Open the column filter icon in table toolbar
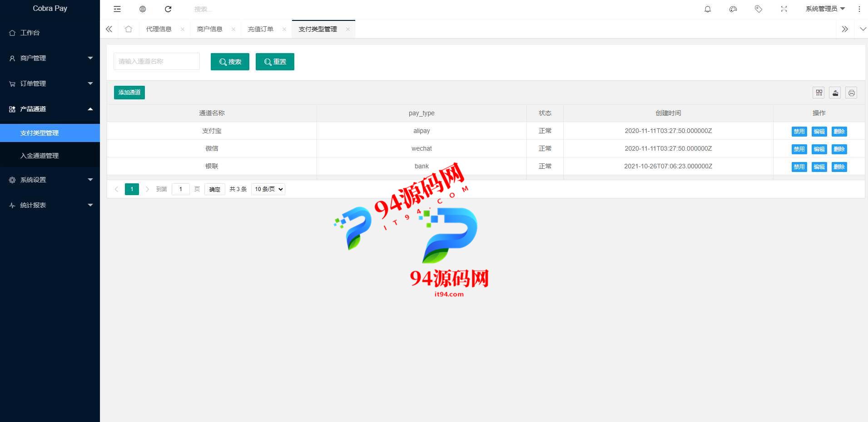 tap(819, 93)
